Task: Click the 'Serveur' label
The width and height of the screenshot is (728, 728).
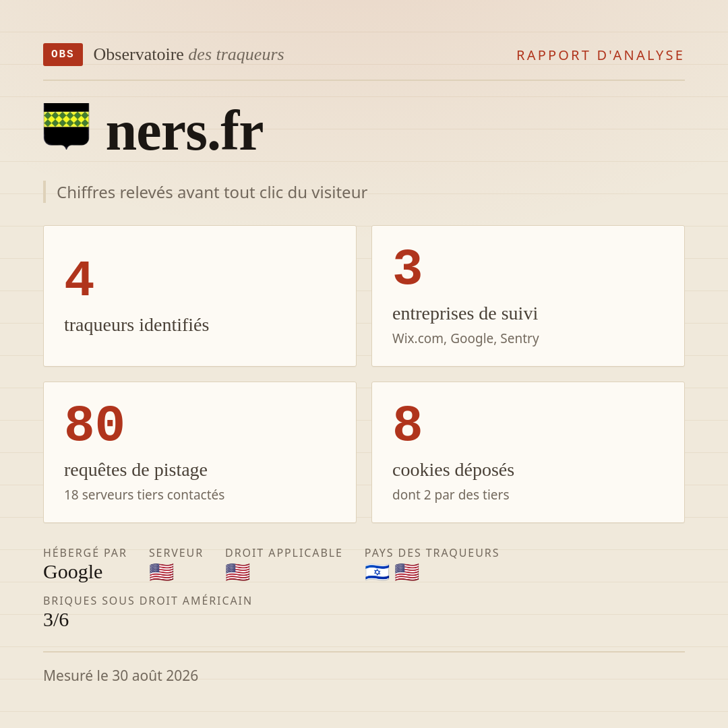Action: (x=176, y=553)
